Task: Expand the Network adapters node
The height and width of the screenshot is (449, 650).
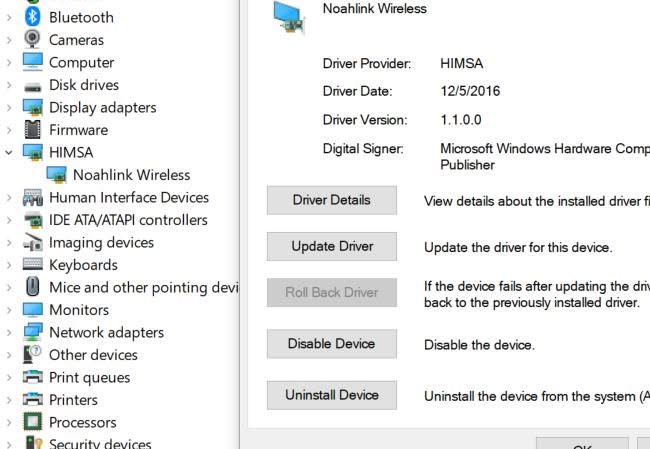Action: click(x=9, y=332)
